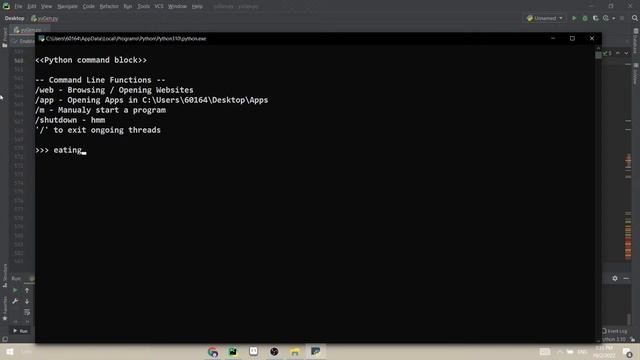This screenshot has height=360, width=640.
Task: Click the inspections checkmark widget in editor
Action: click(x=607, y=53)
